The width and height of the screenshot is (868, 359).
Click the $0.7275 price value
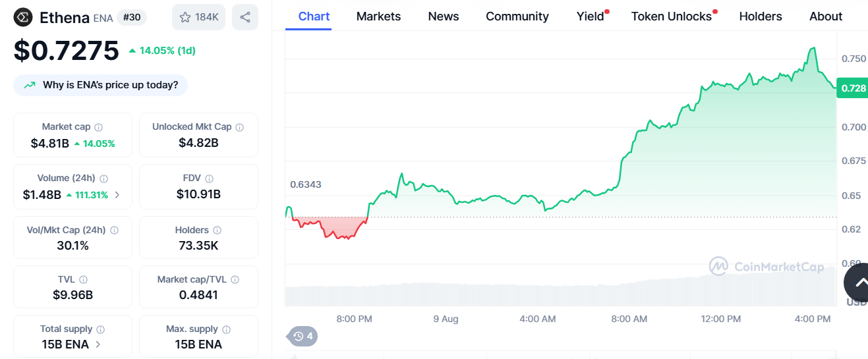click(67, 51)
